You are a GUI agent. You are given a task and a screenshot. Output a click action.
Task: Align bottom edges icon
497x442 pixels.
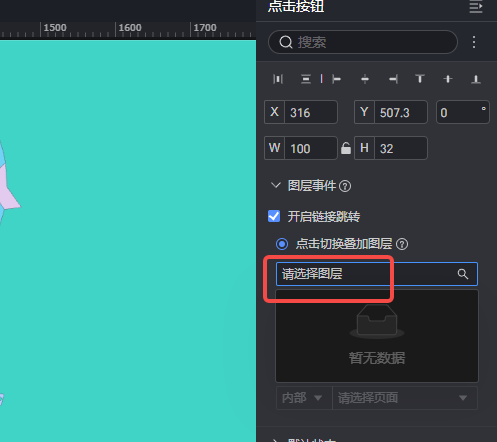tap(476, 79)
